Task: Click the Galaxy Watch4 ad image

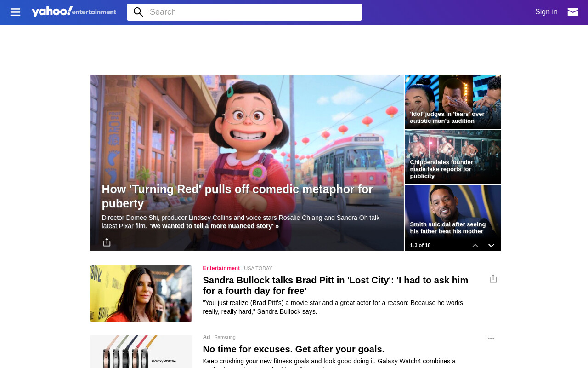Action: click(x=141, y=351)
